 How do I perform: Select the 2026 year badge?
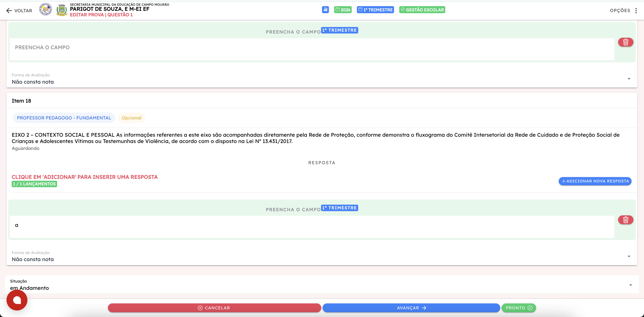coord(343,10)
